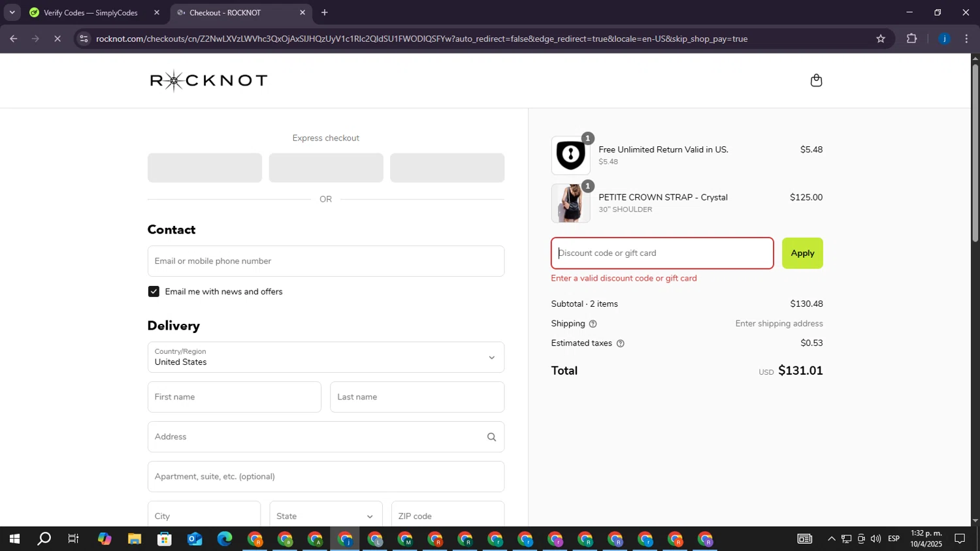Open the State dropdown
Image resolution: width=980 pixels, height=551 pixels.
tap(325, 516)
